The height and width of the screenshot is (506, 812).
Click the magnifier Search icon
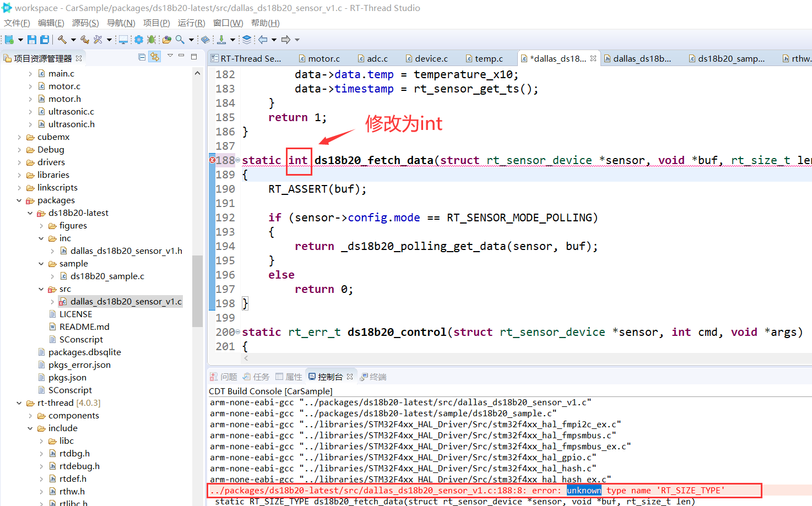[180, 40]
